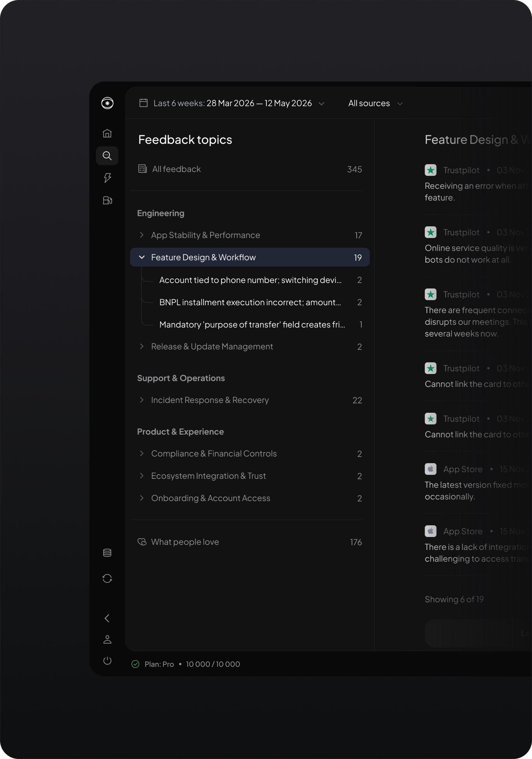Click Trustpilot star icon on 'Receiving an error' review
Viewport: 532px width, 759px height.
coord(431,170)
